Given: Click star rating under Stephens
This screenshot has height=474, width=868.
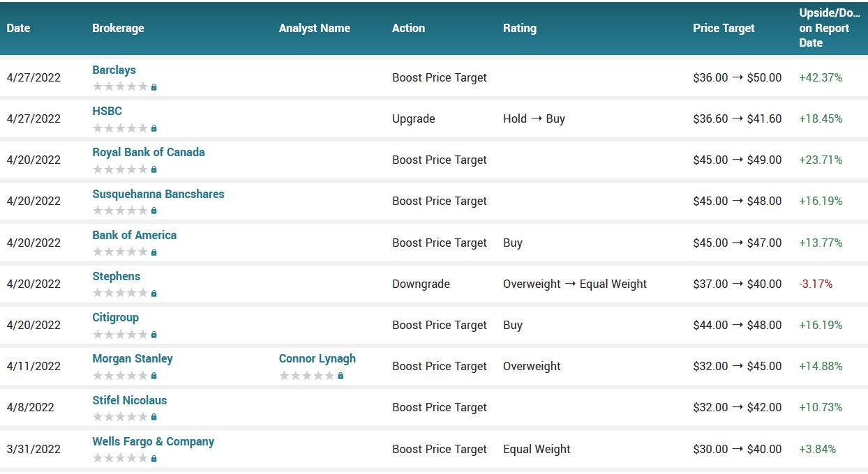Looking at the screenshot, I should pos(120,293).
